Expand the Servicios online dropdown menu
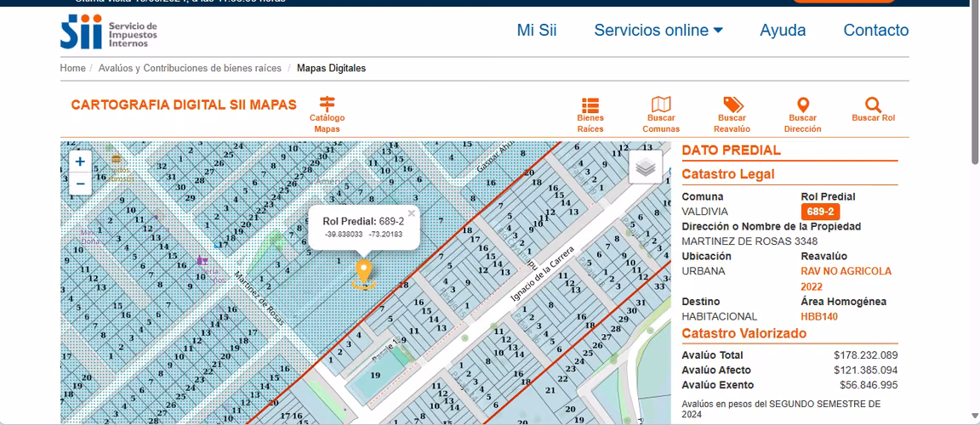The width and height of the screenshot is (980, 425). click(x=658, y=30)
